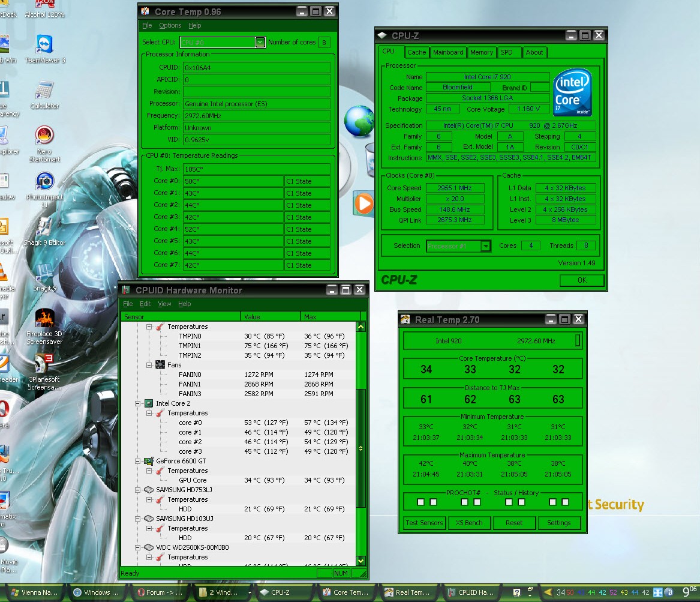Open the Snagit 9 Editor shortcut
This screenshot has height=602, width=700.
[44, 231]
